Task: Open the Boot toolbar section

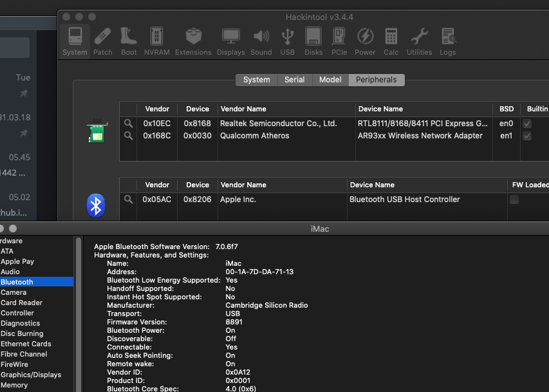Action: [129, 41]
